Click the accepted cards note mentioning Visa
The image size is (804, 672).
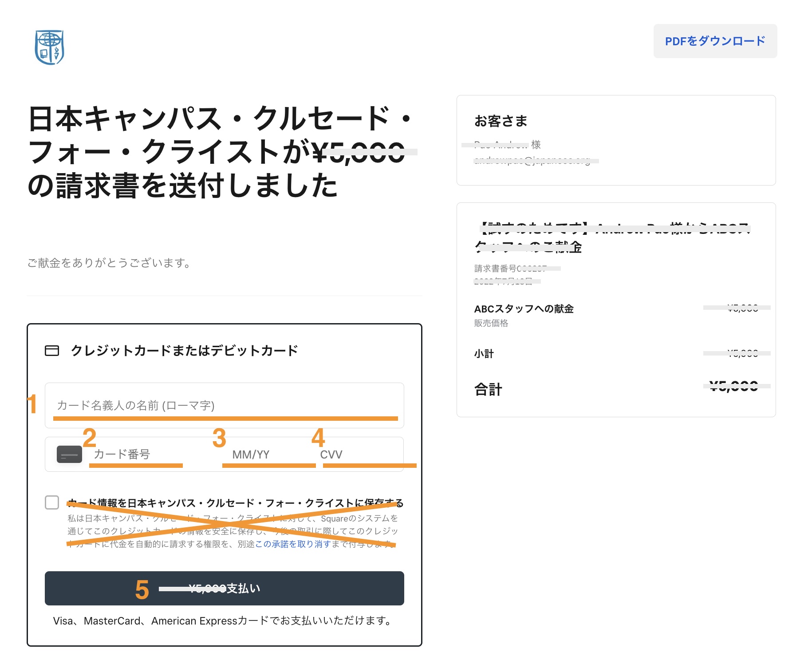223,621
